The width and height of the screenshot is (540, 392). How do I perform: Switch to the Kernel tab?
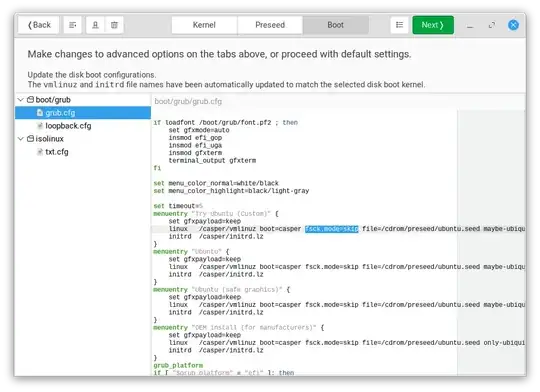[x=204, y=25]
